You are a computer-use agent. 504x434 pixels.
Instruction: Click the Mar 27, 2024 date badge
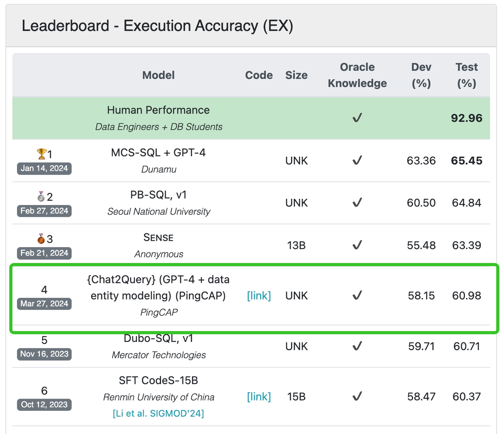(x=44, y=304)
